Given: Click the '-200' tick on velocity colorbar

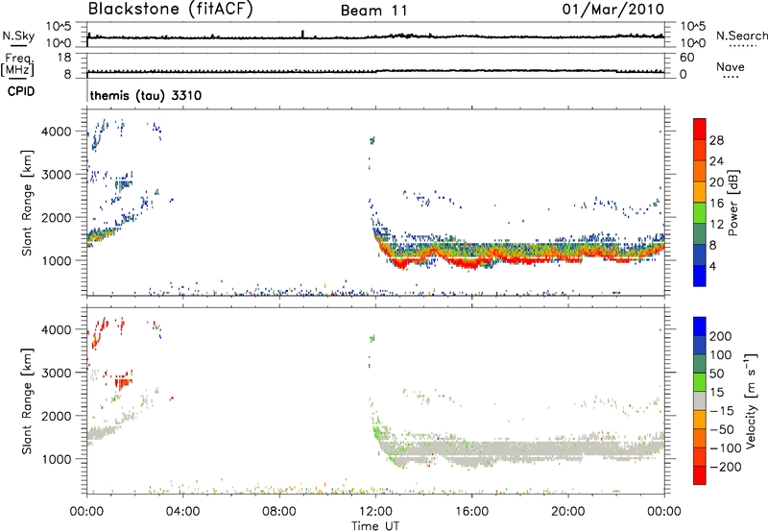Looking at the screenshot, I should (x=725, y=467).
